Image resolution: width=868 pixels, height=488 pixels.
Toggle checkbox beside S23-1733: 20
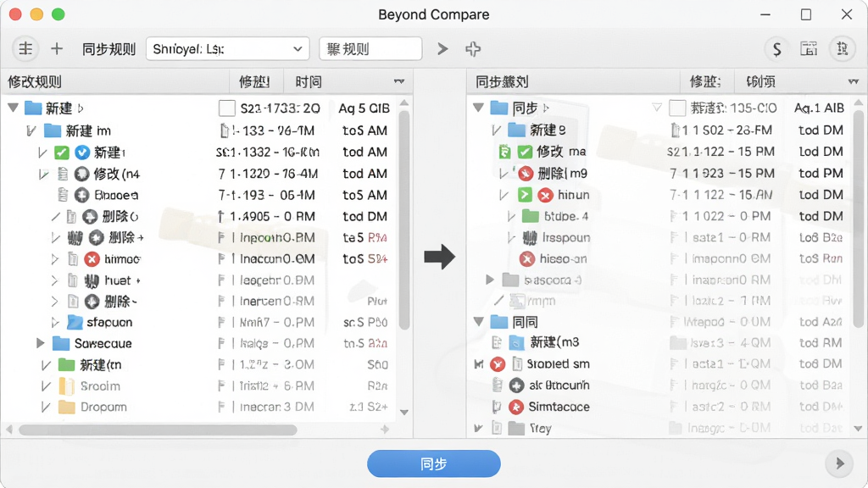227,108
